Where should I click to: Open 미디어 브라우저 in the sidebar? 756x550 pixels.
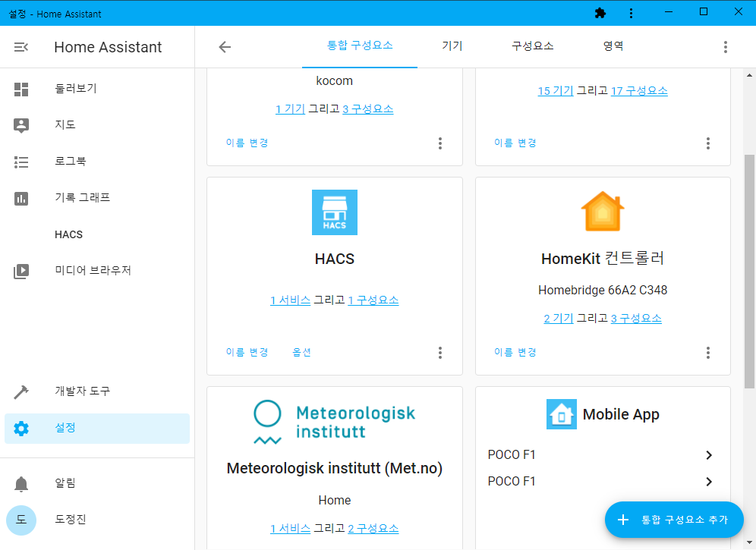(97, 271)
